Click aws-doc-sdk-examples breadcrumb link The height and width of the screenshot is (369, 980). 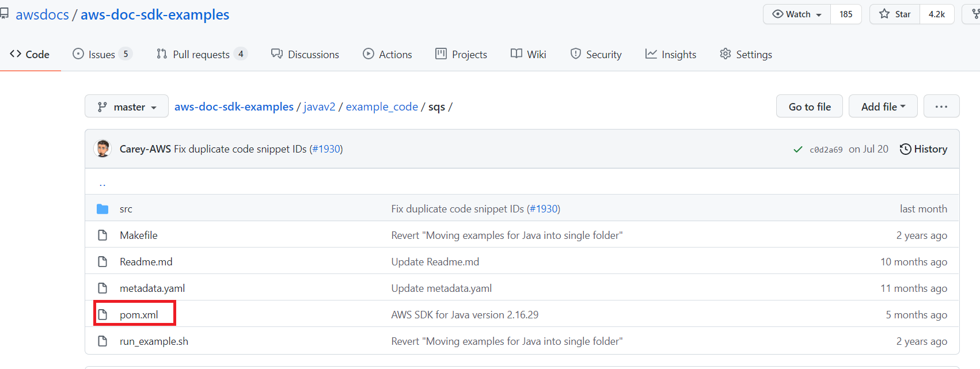tap(234, 106)
